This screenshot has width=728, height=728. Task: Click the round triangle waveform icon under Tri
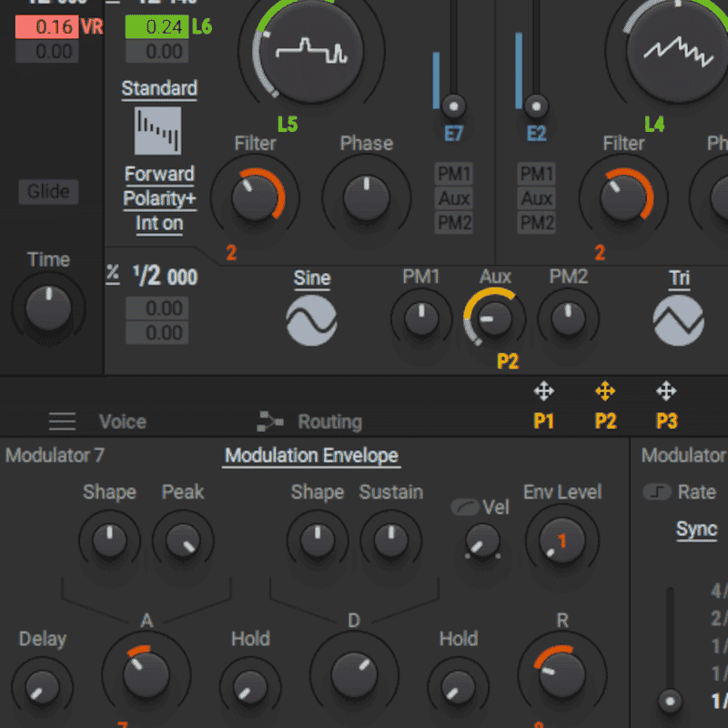pos(678,321)
